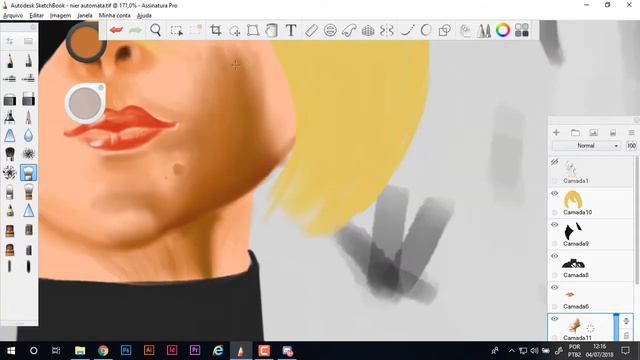This screenshot has height=360, width=640.
Task: Click the Camada11 blue opacity bar
Action: (616, 327)
